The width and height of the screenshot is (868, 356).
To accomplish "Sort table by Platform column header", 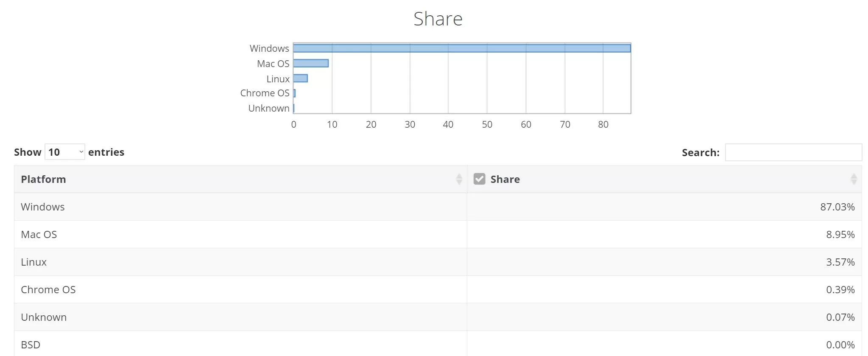I will click(44, 179).
